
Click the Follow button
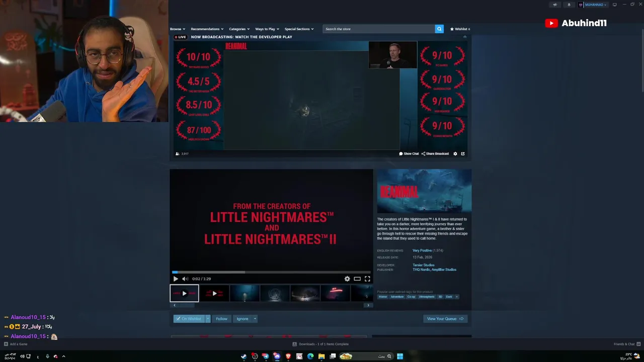click(x=221, y=319)
